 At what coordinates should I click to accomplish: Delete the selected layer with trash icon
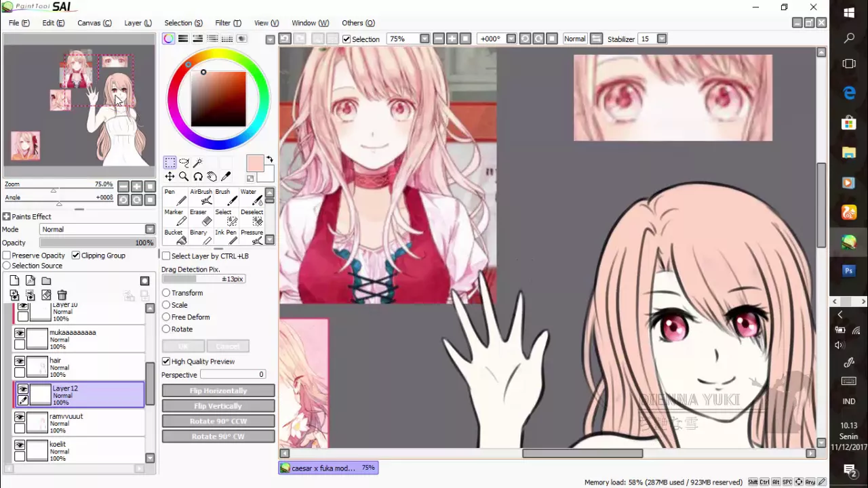tap(62, 295)
